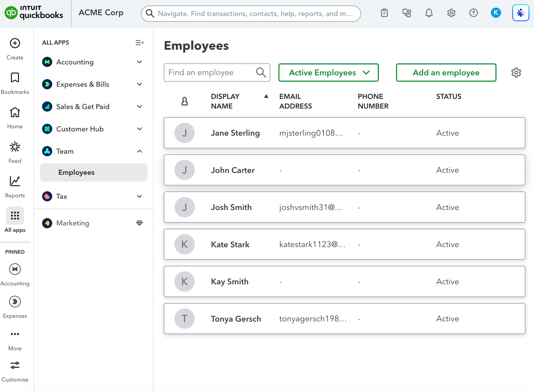Viewport: 534px width, 392px height.
Task: Open Reports chart icon
Action: (x=15, y=181)
